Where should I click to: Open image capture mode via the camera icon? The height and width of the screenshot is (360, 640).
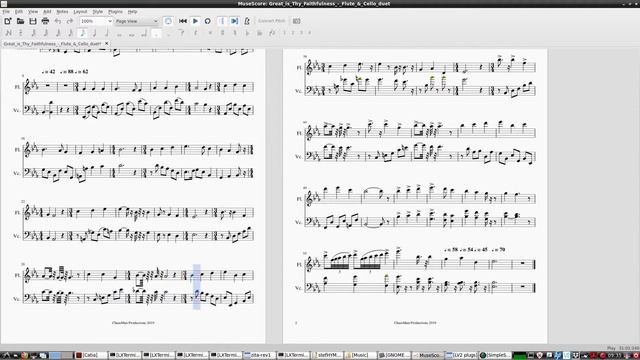(297, 21)
